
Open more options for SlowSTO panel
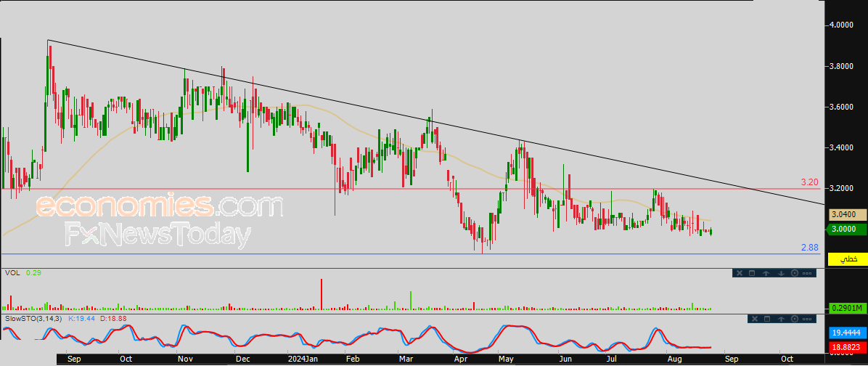808,319
